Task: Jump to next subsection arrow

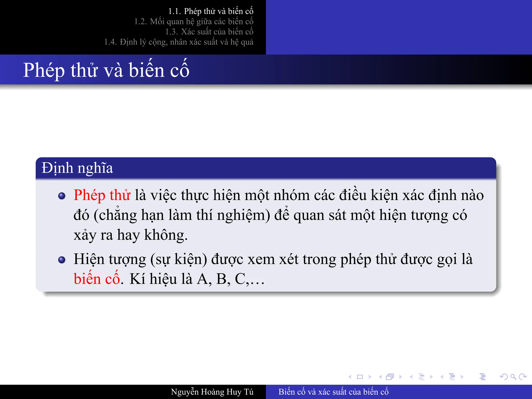Action: pyautogui.click(x=431, y=377)
